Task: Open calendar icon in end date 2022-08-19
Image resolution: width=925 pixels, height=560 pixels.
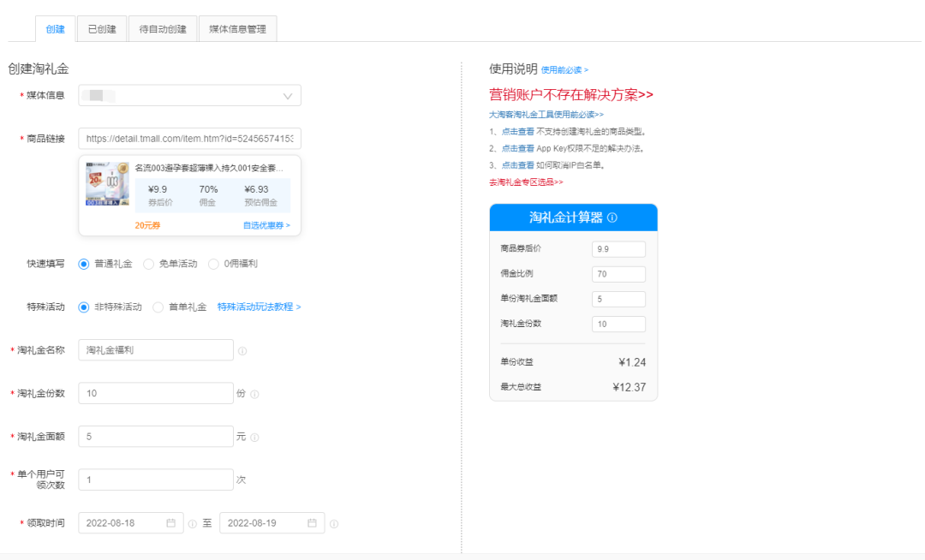Action: coord(312,523)
